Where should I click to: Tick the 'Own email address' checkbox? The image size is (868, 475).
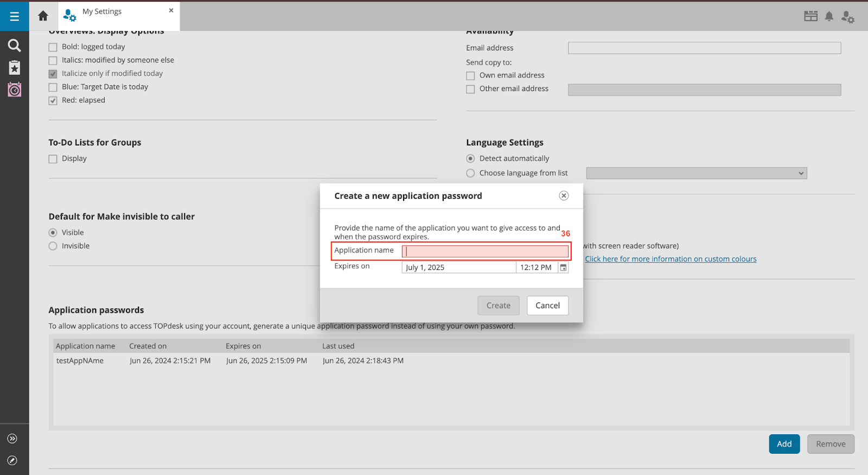tap(470, 76)
